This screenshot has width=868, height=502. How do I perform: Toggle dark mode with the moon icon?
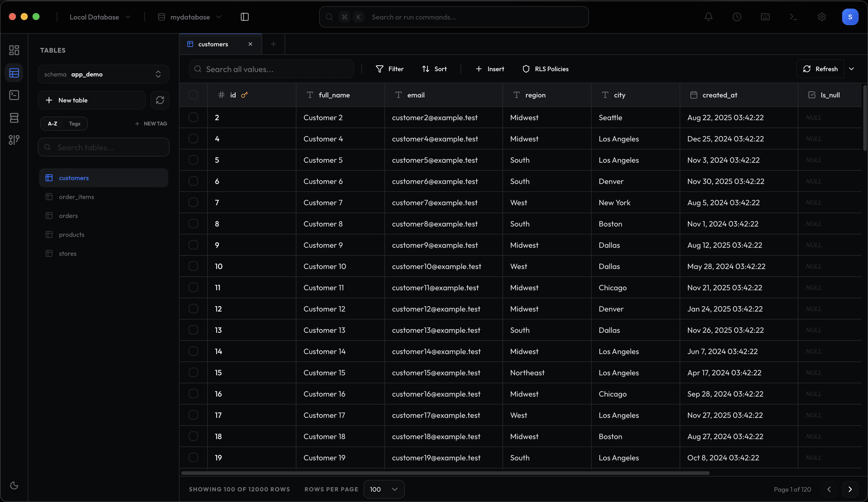click(14, 486)
